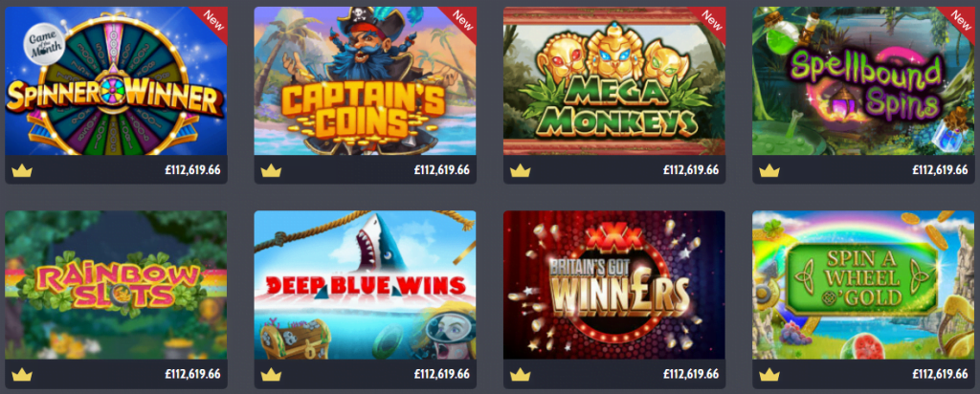Launch the Mega Monkeys game
This screenshot has height=394, width=980.
614,81
